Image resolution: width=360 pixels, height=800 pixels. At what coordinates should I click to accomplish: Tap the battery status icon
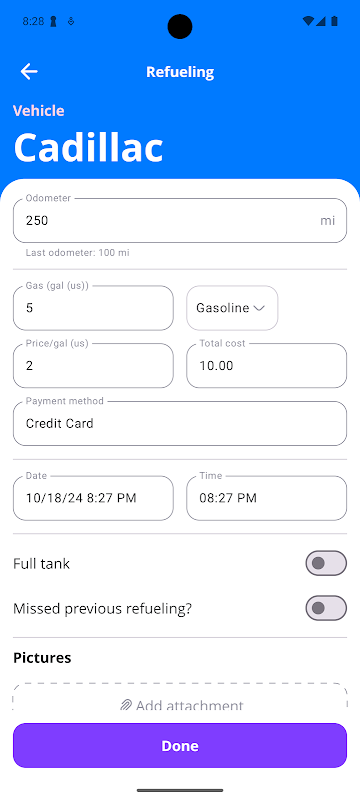pyautogui.click(x=335, y=21)
